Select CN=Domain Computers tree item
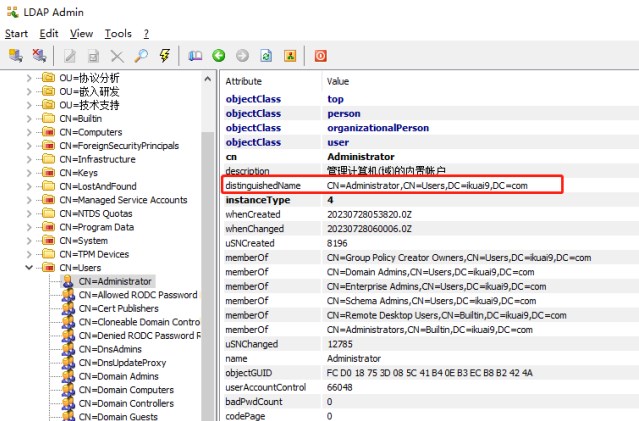This screenshot has height=421, width=639. click(x=126, y=390)
